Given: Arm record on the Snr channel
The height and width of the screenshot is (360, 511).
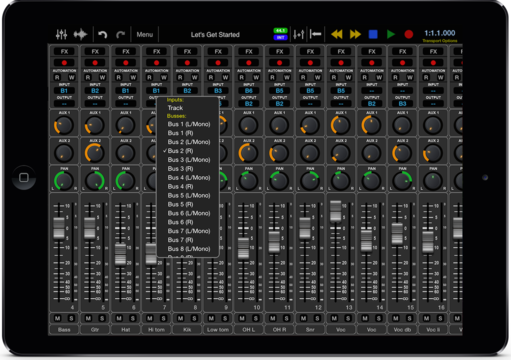Looking at the screenshot, I should (310, 62).
